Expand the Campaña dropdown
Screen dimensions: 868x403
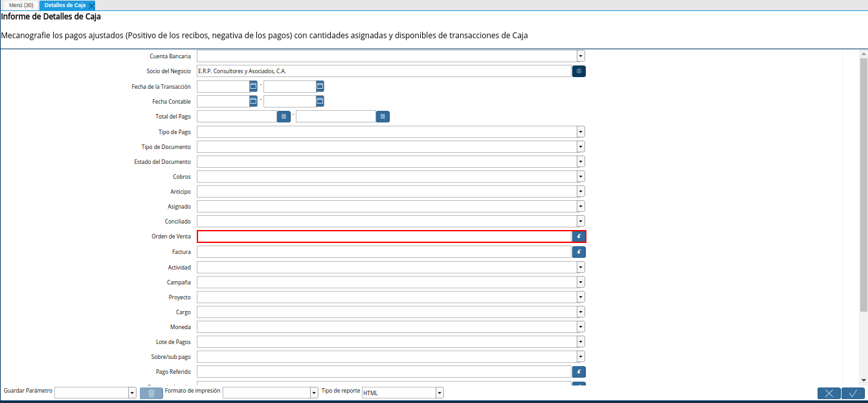(x=581, y=282)
